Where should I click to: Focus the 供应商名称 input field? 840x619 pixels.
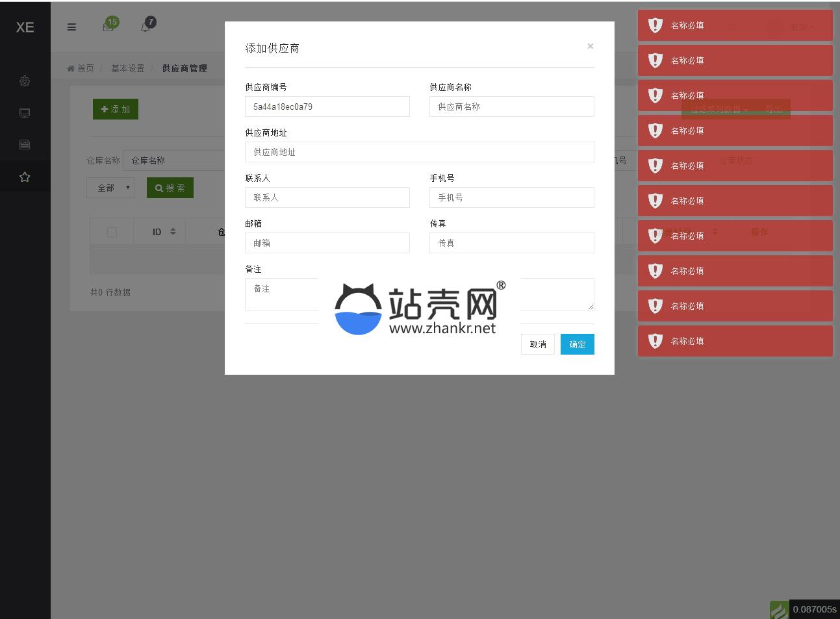tap(511, 107)
